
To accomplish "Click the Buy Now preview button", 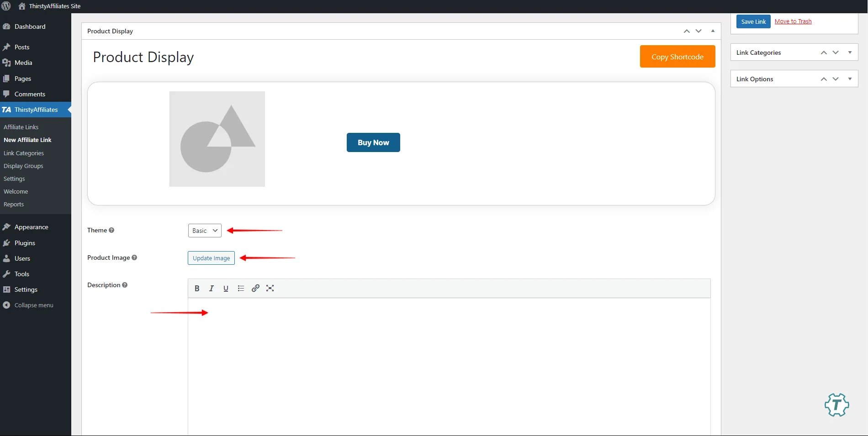I will pyautogui.click(x=373, y=142).
